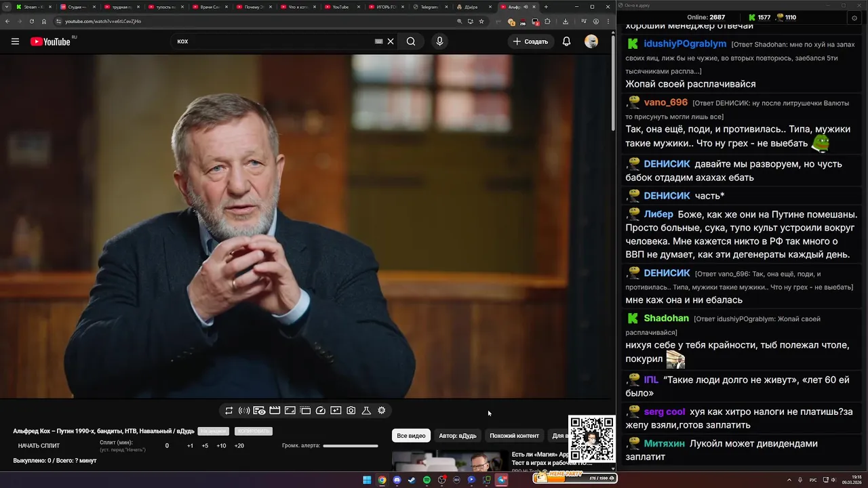This screenshot has height=488, width=868.
Task: Open the on-screen keyboard icon in search box
Action: coord(379,41)
